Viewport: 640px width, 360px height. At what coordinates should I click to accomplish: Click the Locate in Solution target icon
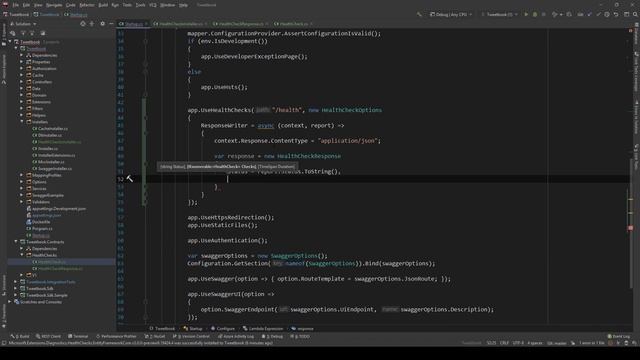coord(83,24)
